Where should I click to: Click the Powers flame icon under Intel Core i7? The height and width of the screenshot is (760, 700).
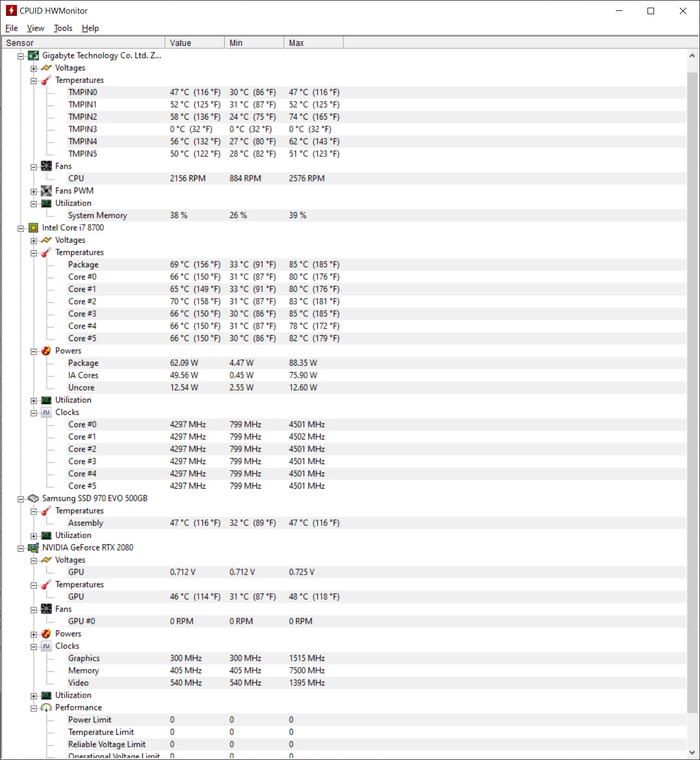coord(46,350)
